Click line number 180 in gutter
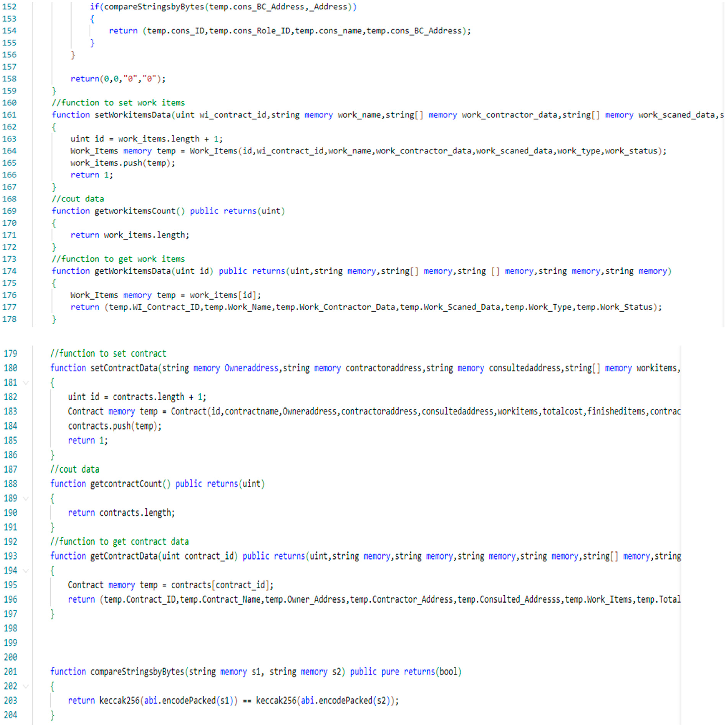 (11, 368)
